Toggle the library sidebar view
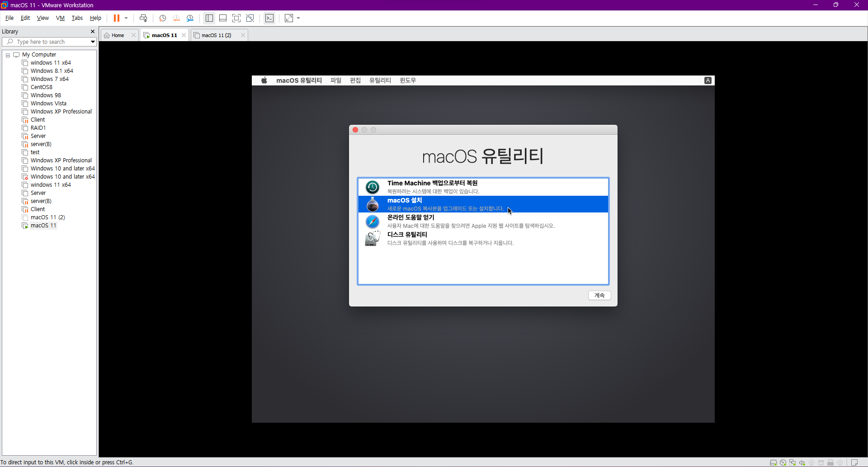Viewport: 868px width, 467px height. click(x=209, y=18)
